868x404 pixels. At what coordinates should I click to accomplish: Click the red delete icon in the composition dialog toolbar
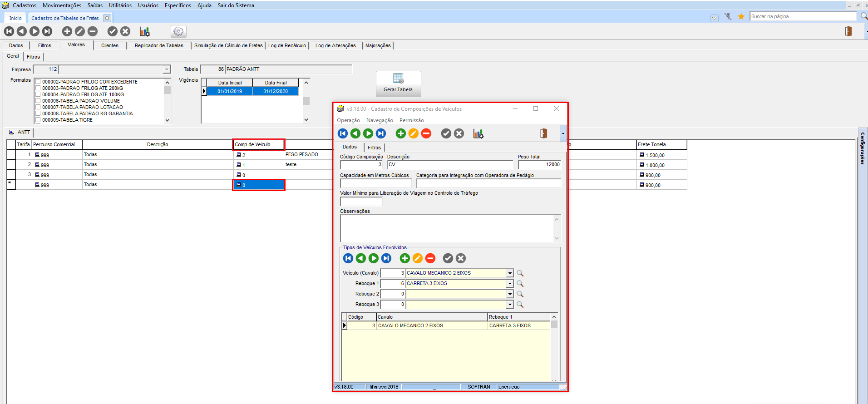point(426,133)
